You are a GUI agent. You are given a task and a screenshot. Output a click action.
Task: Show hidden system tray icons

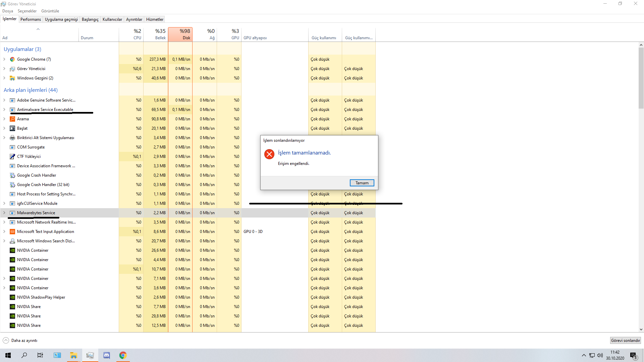(x=584, y=355)
